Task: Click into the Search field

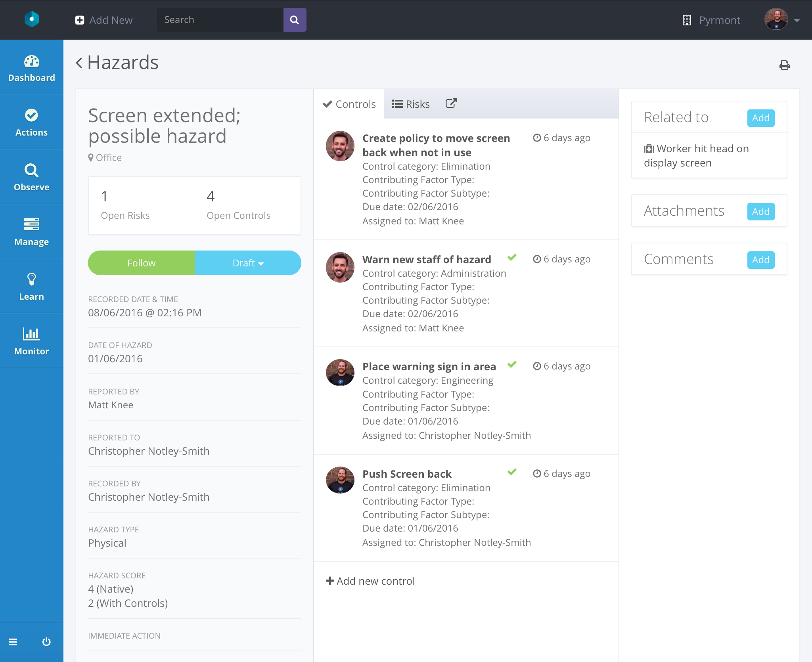Action: pyautogui.click(x=220, y=20)
